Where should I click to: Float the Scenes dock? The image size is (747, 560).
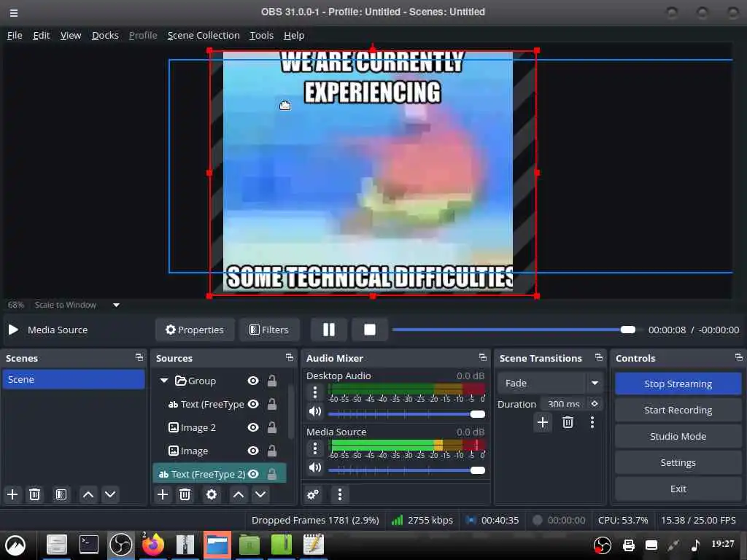139,357
